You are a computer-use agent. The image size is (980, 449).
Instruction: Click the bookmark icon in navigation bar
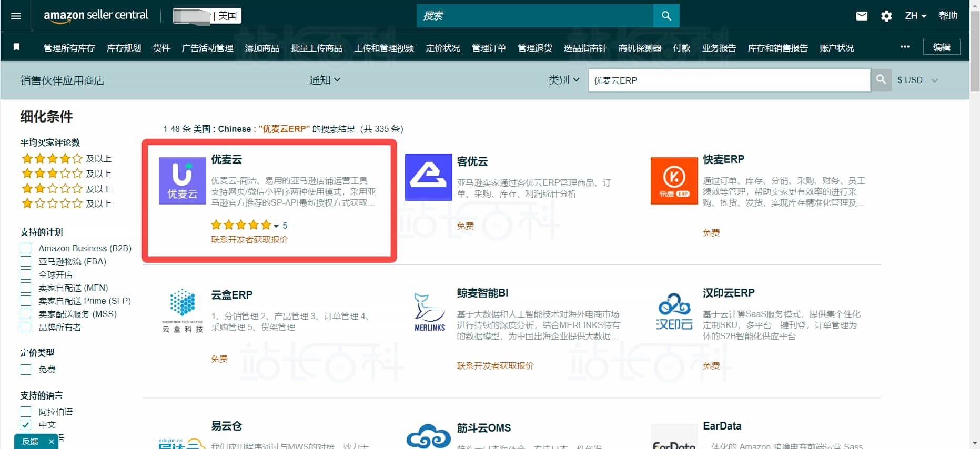click(16, 47)
